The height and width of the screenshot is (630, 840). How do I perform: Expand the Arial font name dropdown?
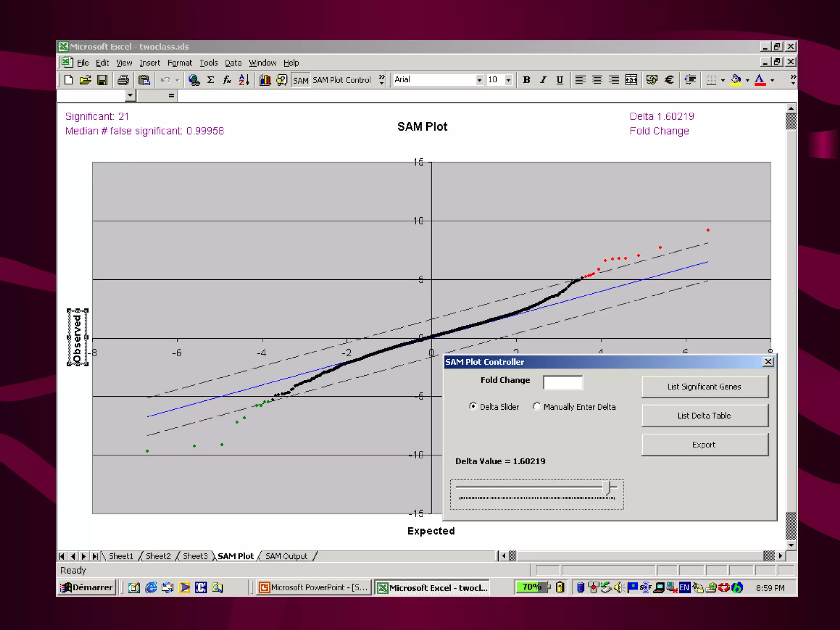[x=479, y=80]
